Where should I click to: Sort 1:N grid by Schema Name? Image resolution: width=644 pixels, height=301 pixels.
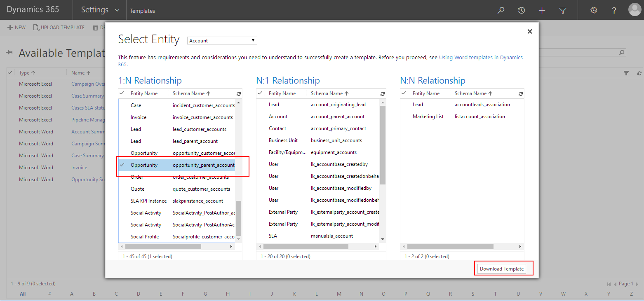point(191,93)
